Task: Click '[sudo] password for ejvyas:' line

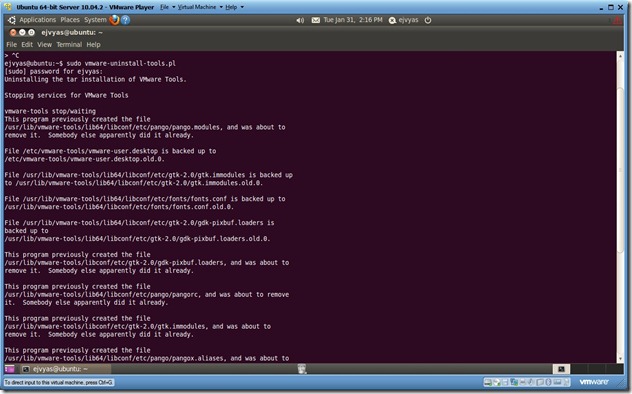Action: pos(54,71)
